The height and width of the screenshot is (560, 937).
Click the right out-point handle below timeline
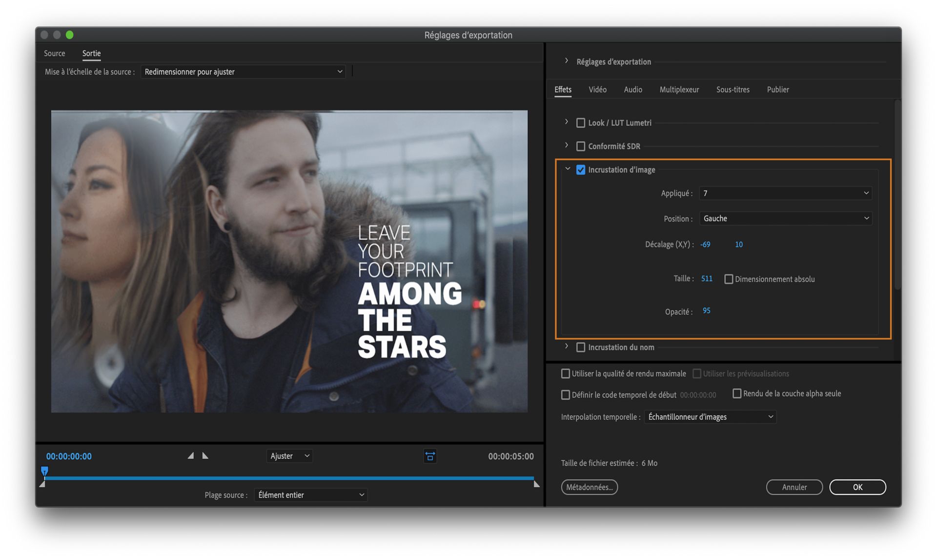[536, 484]
